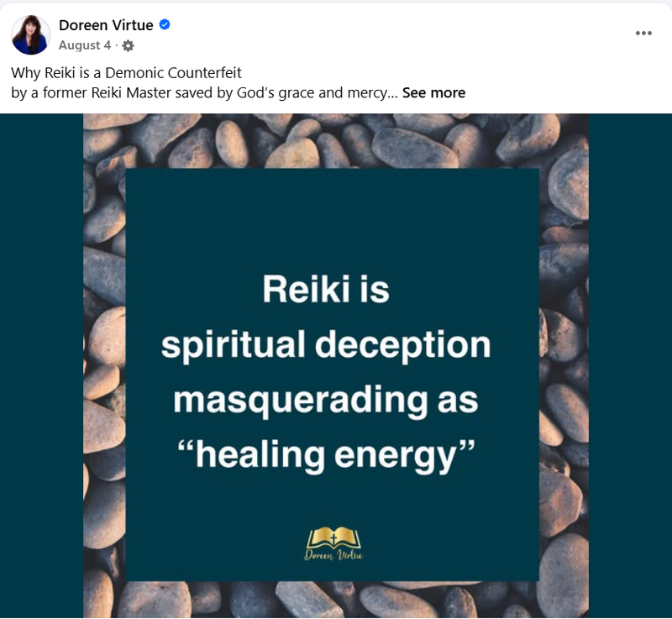Click the blue verified badge
Screen dimensions: 672x619
pyautogui.click(x=165, y=25)
